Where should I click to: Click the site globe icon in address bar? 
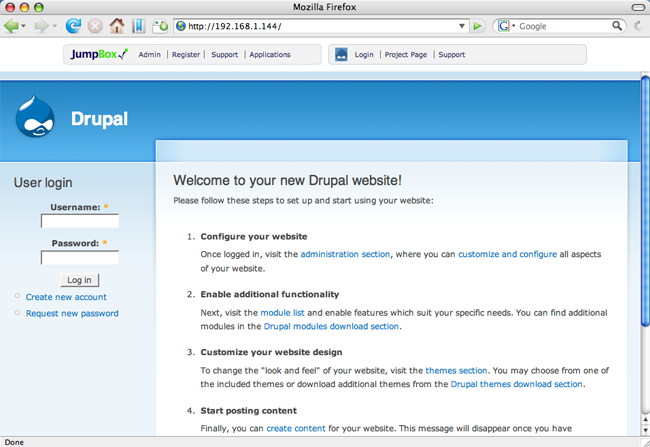(x=181, y=26)
